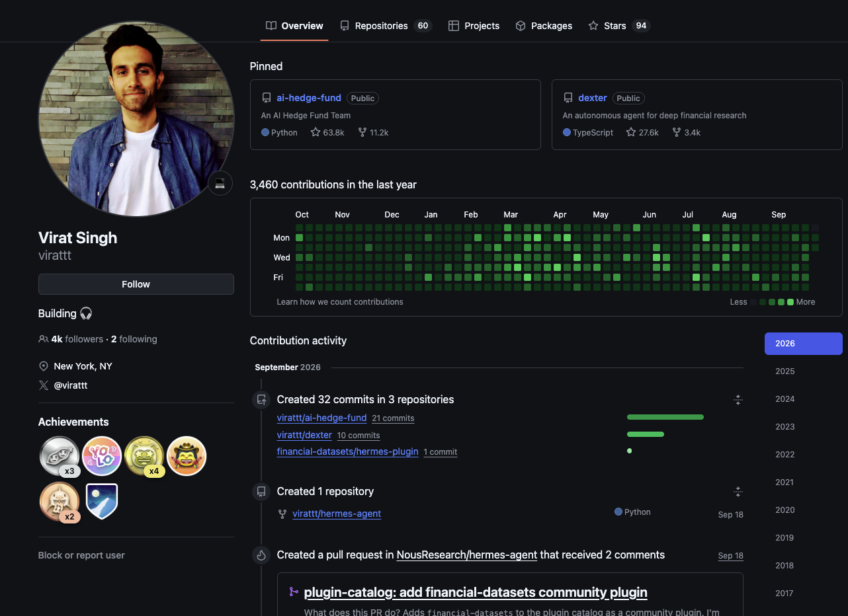Open the profile avatar photo
Viewport: 848px width, 616px height.
pos(136,118)
